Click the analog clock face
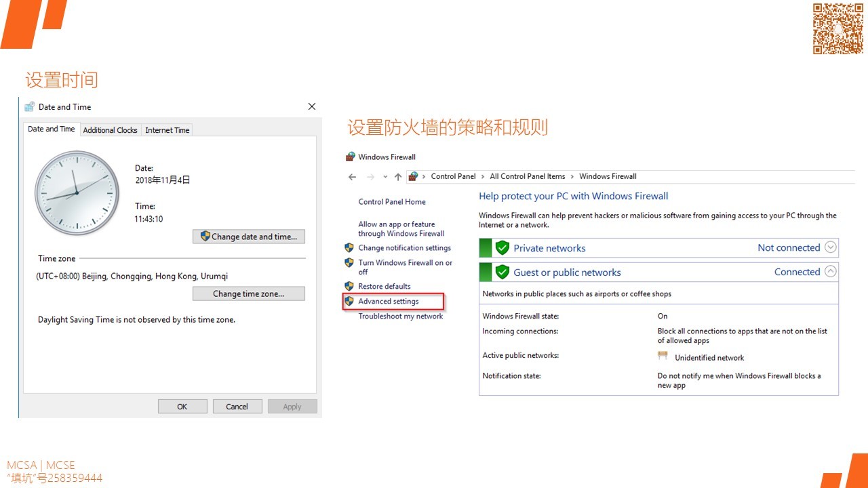Image resolution: width=868 pixels, height=488 pixels. (x=77, y=193)
